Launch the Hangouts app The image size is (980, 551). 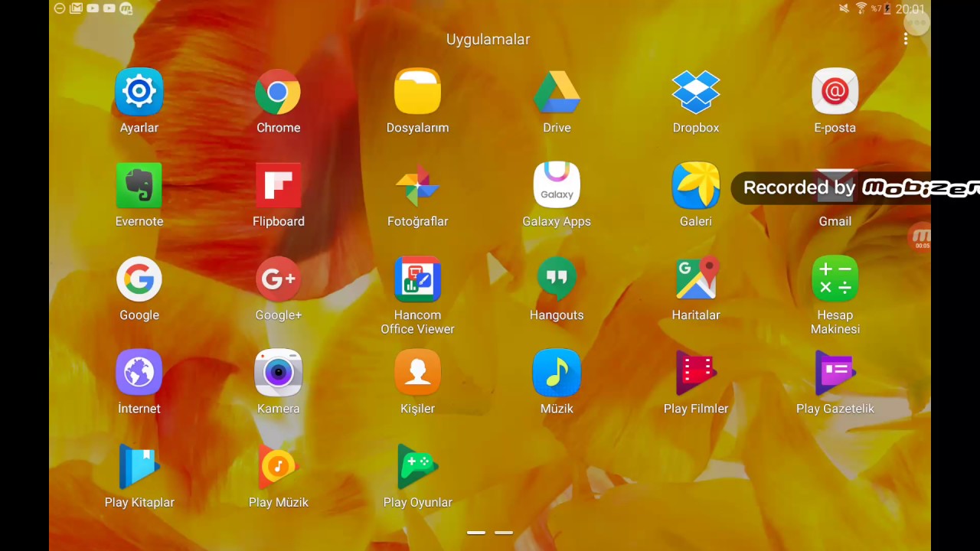click(x=557, y=279)
